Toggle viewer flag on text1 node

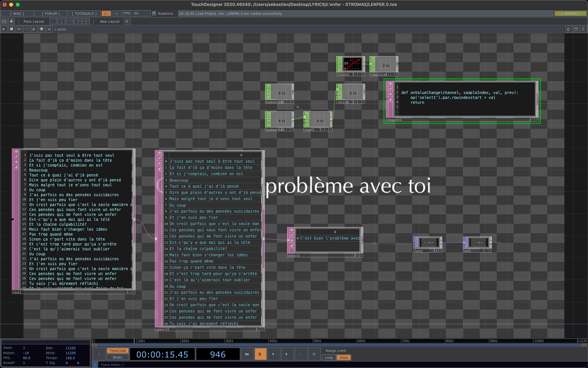[16, 152]
